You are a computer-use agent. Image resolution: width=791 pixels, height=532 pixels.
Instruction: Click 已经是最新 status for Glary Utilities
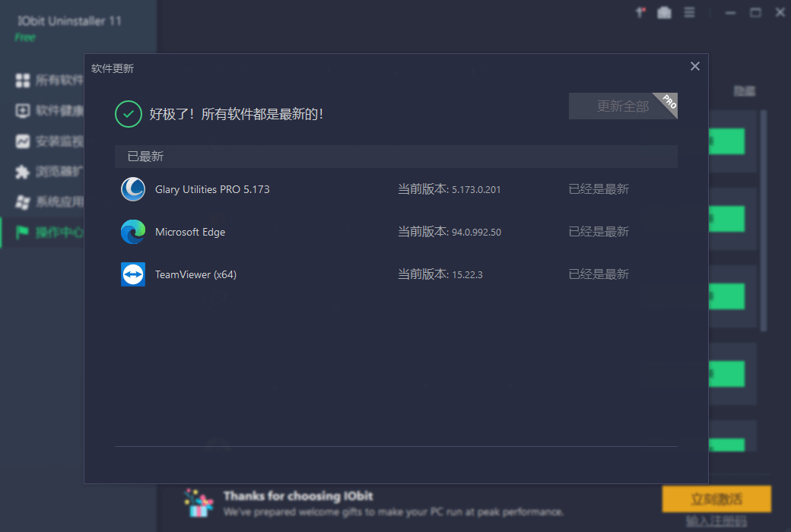(599, 189)
